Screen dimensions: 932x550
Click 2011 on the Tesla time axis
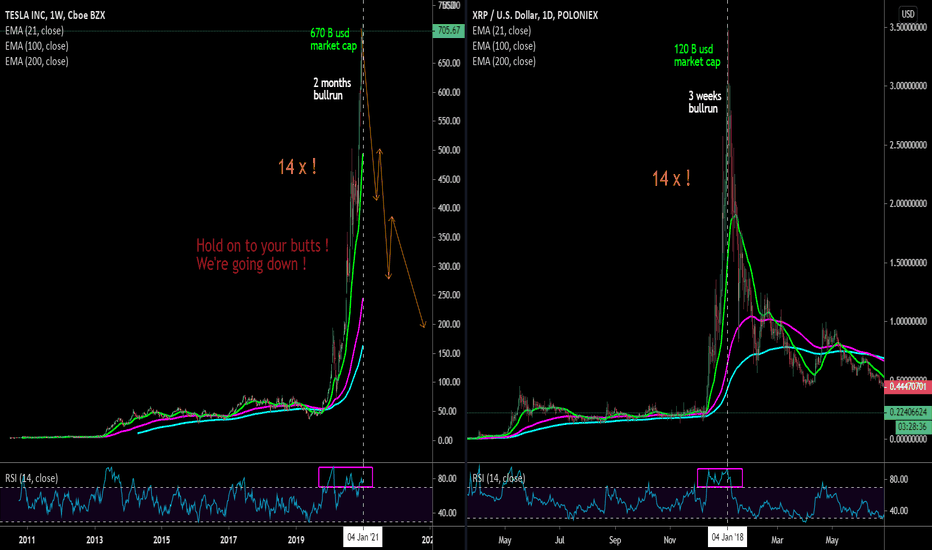click(x=27, y=540)
